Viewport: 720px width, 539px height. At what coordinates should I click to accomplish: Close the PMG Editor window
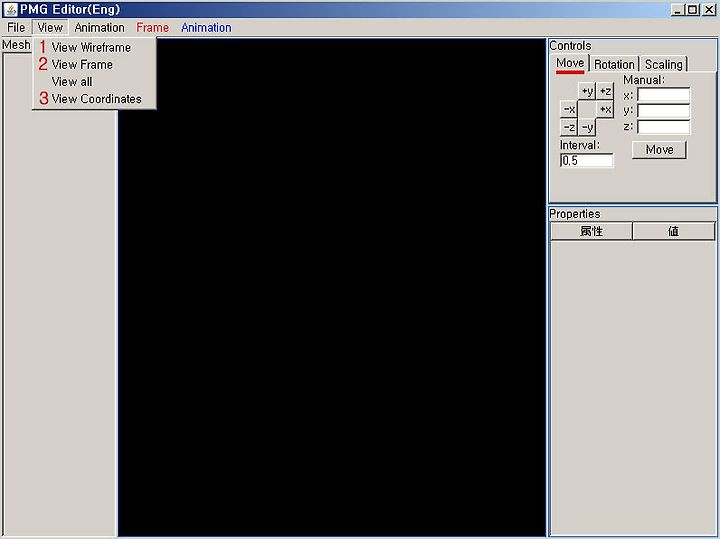709,10
